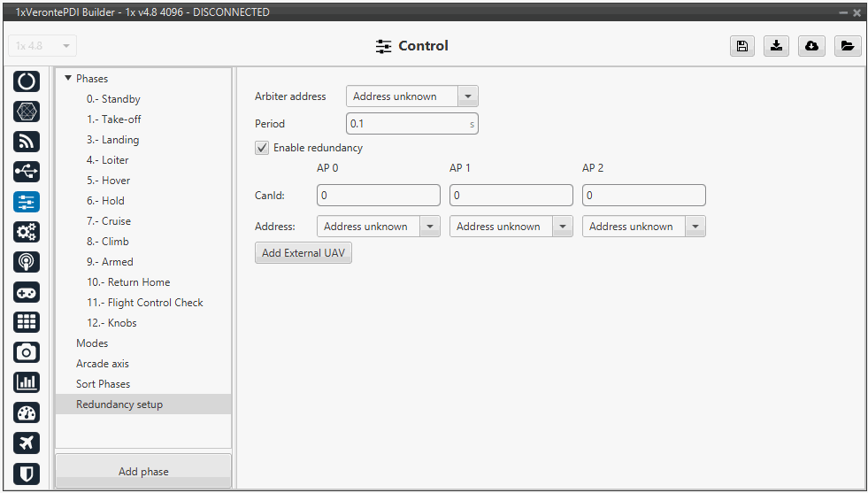Collapse the Phases tree node
The height and width of the screenshot is (493, 868).
[68, 79]
